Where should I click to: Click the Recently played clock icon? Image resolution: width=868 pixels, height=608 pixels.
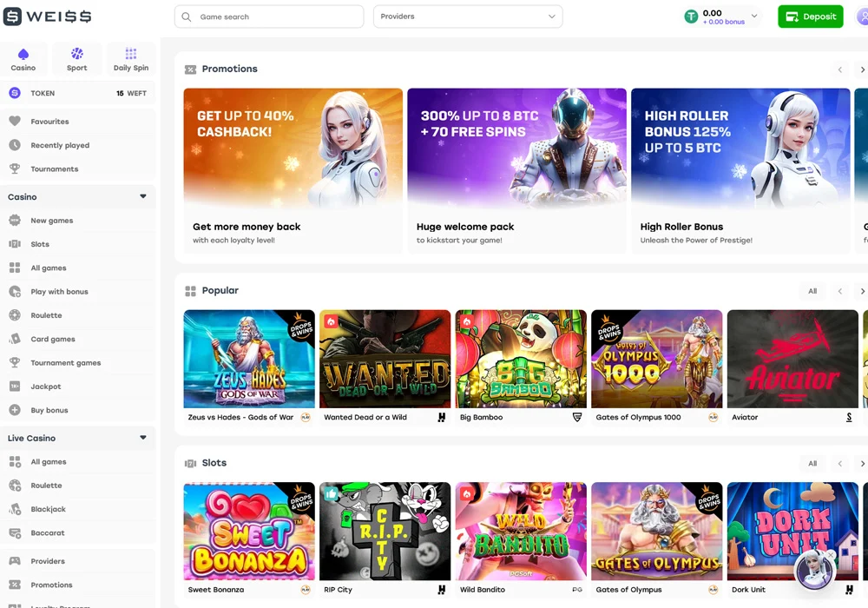(15, 145)
